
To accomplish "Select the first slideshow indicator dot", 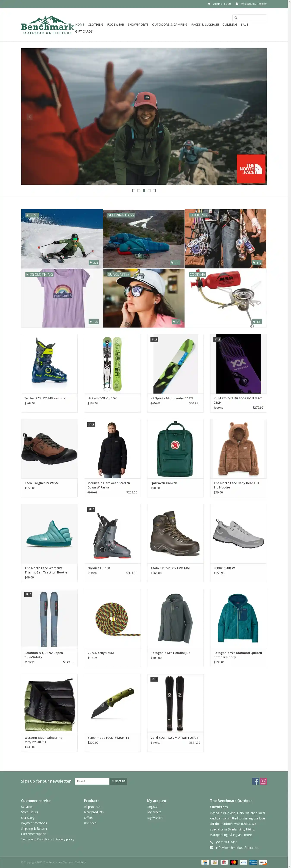I will pos(134,190).
